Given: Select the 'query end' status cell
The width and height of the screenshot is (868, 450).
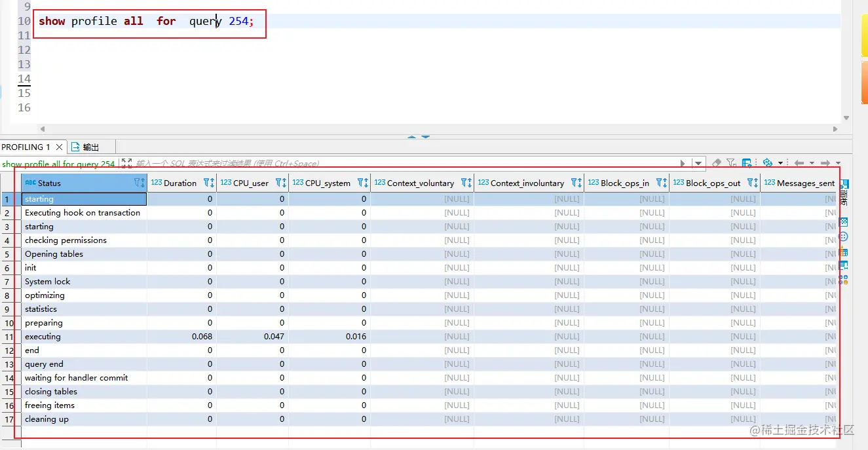Looking at the screenshot, I should pos(84,364).
